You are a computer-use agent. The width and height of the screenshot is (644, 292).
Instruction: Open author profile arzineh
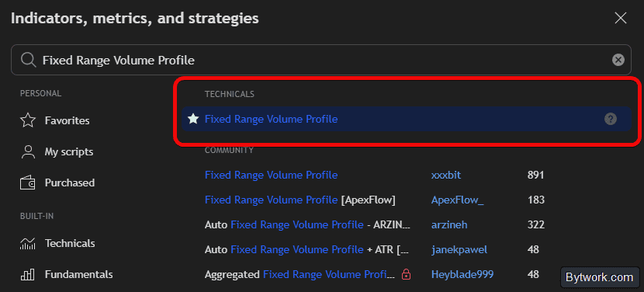449,225
